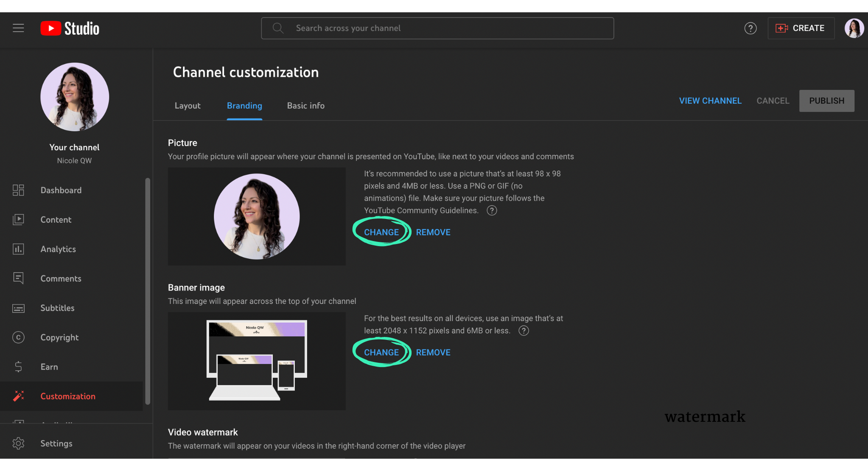Open the account avatar menu
Image resolution: width=868 pixels, height=471 pixels.
click(x=854, y=28)
